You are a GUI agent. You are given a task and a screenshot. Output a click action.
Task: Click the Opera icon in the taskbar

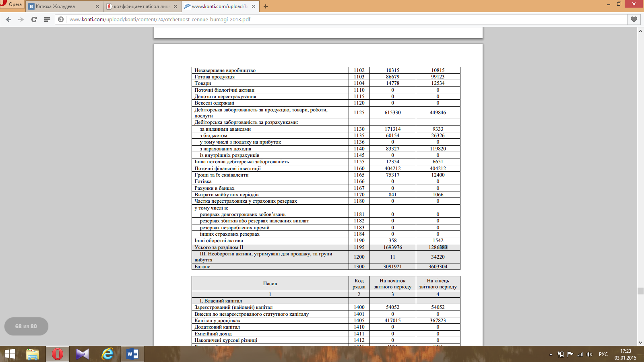pos(58,354)
